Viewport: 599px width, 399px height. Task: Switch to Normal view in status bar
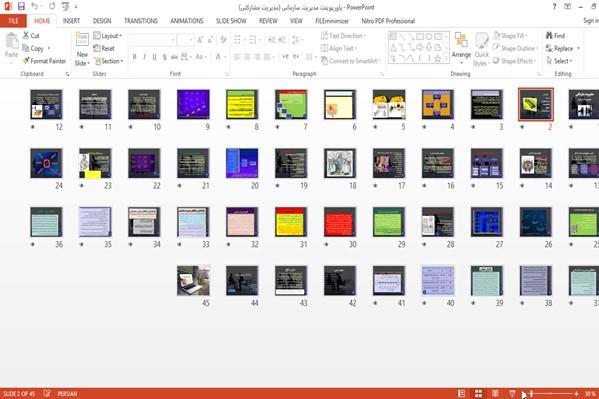point(461,393)
